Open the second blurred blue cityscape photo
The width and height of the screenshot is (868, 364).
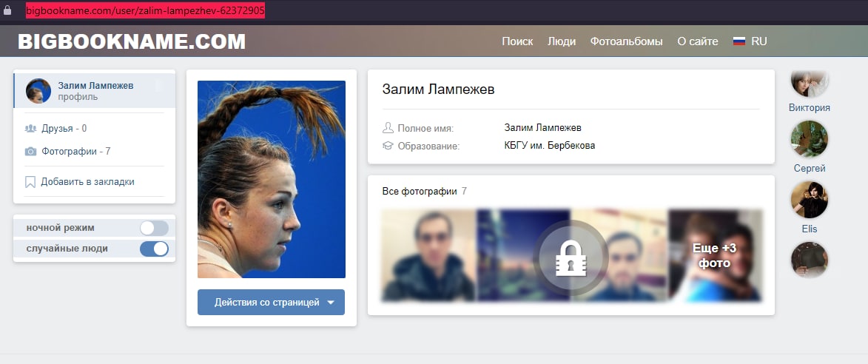[524, 255]
